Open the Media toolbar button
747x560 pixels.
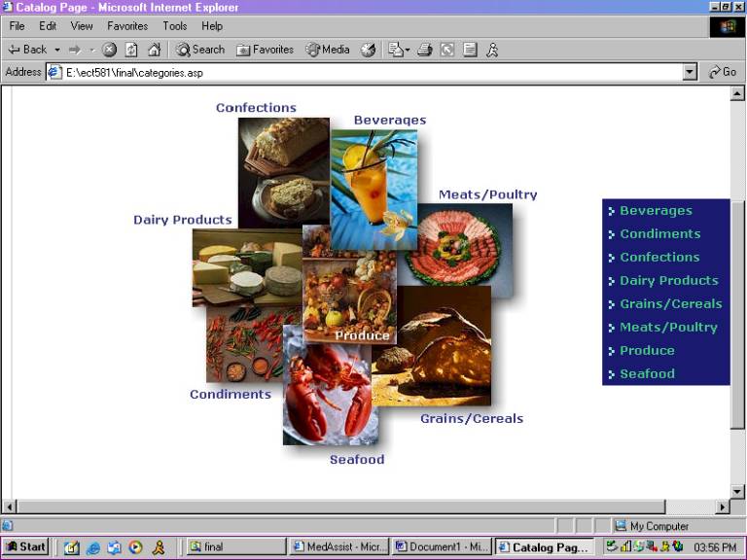(328, 50)
